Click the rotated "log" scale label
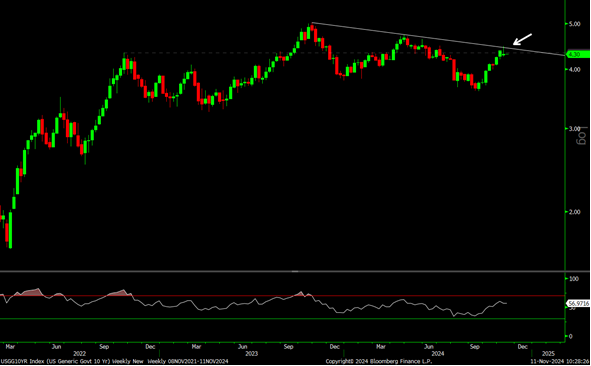This screenshot has height=366, width=591. click(582, 136)
